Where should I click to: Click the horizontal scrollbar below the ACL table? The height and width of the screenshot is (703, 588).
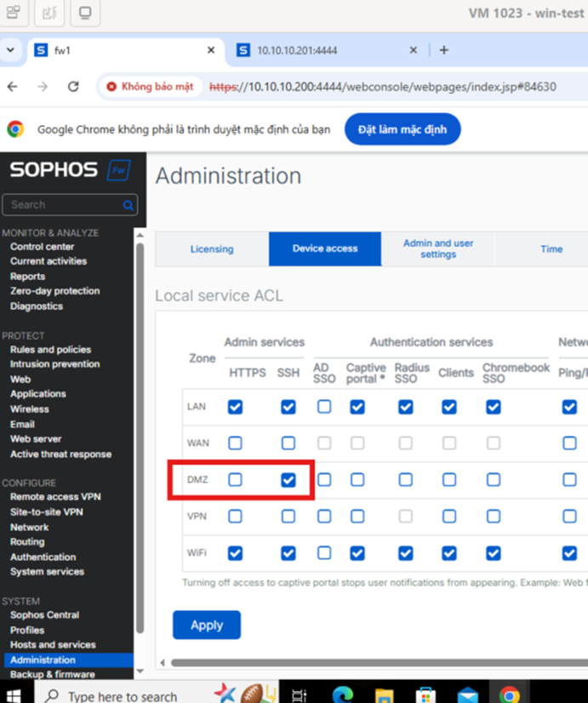coord(374,662)
